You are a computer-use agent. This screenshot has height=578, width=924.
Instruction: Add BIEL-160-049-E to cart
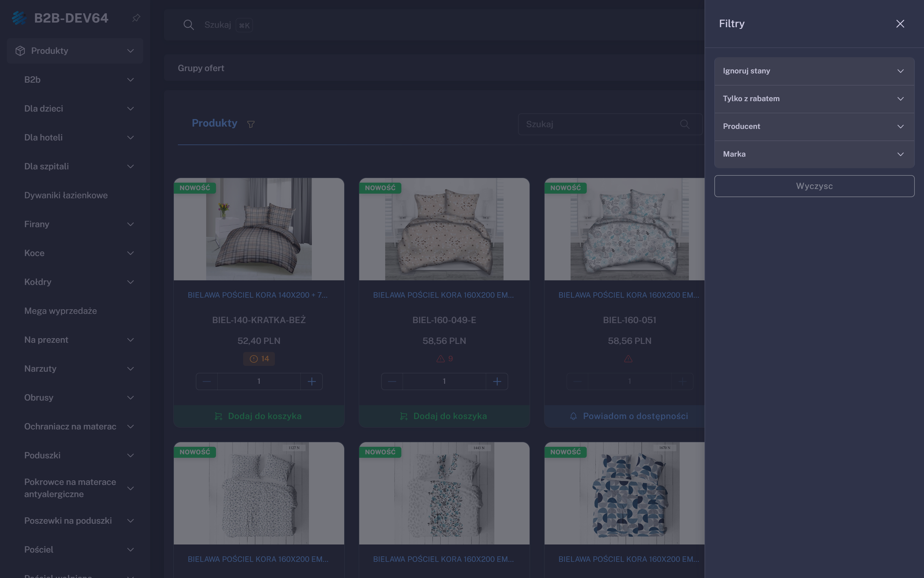click(444, 416)
